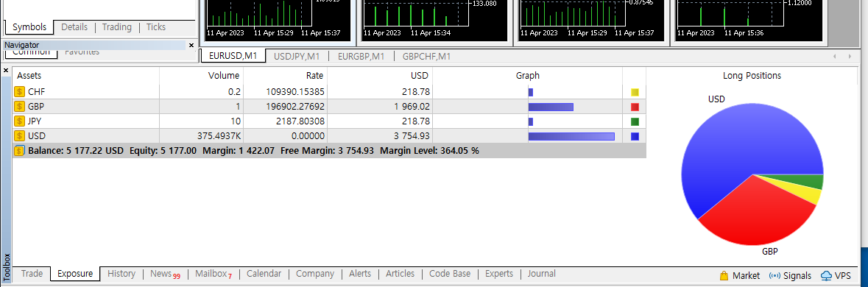Click the Signals link in status area
This screenshot has height=287, width=868.
click(x=797, y=276)
